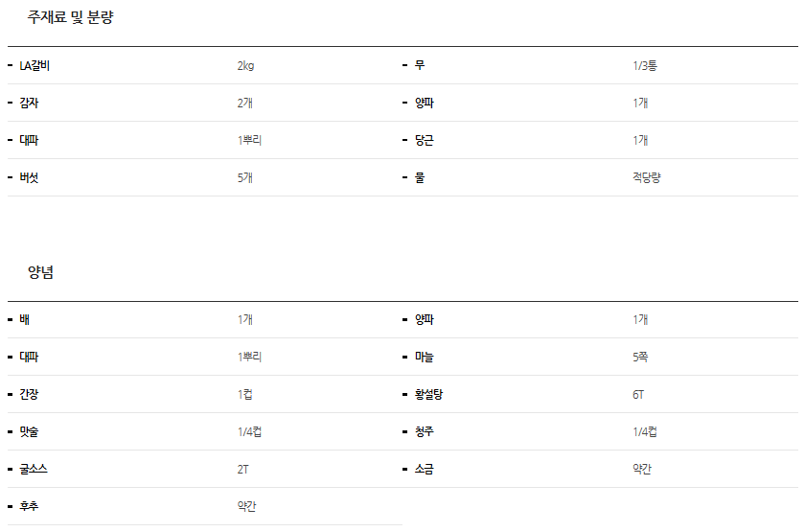
Task: Click the 굴소스 seasoning name
Action: tap(33, 469)
